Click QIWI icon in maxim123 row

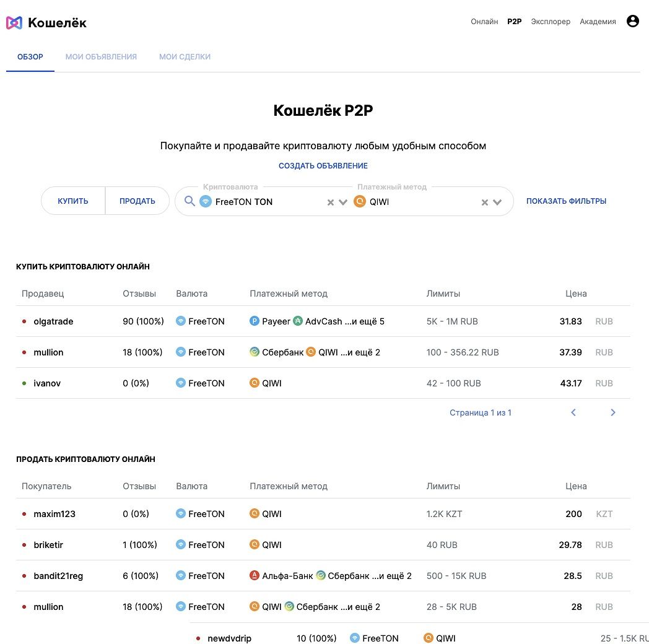(255, 513)
